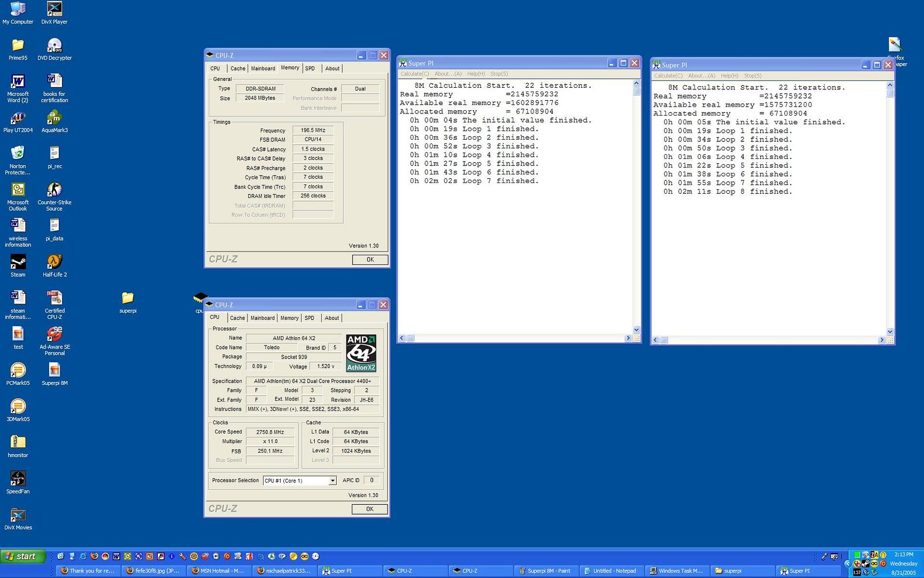Viewport: 924px width, 578px height.
Task: Open the pi_rec text file
Action: tap(54, 157)
